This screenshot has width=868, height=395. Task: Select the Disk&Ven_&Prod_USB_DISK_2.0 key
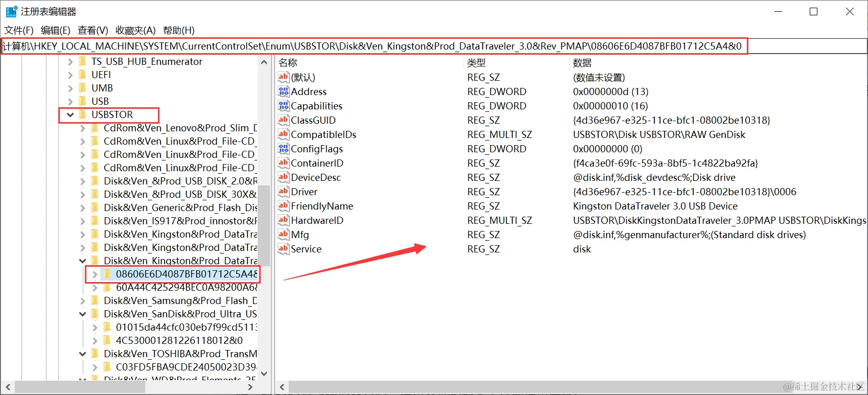click(180, 181)
